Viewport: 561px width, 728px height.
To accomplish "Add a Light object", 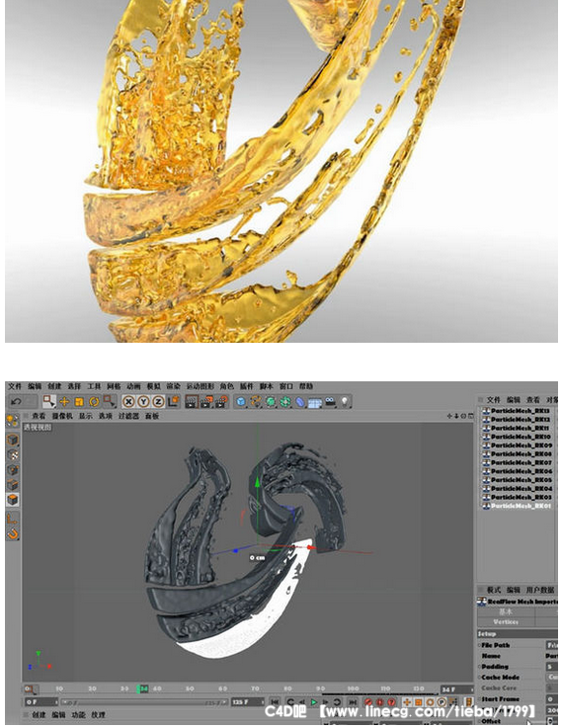I will (x=345, y=402).
